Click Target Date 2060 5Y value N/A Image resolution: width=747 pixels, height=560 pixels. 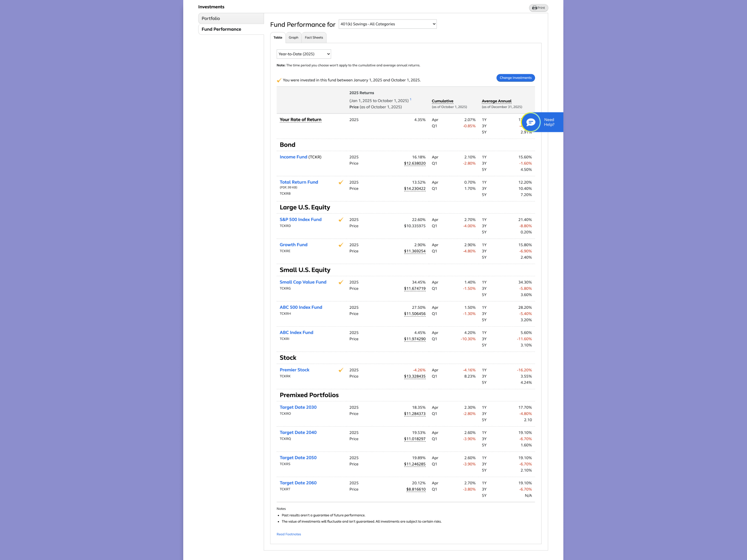[x=528, y=496]
